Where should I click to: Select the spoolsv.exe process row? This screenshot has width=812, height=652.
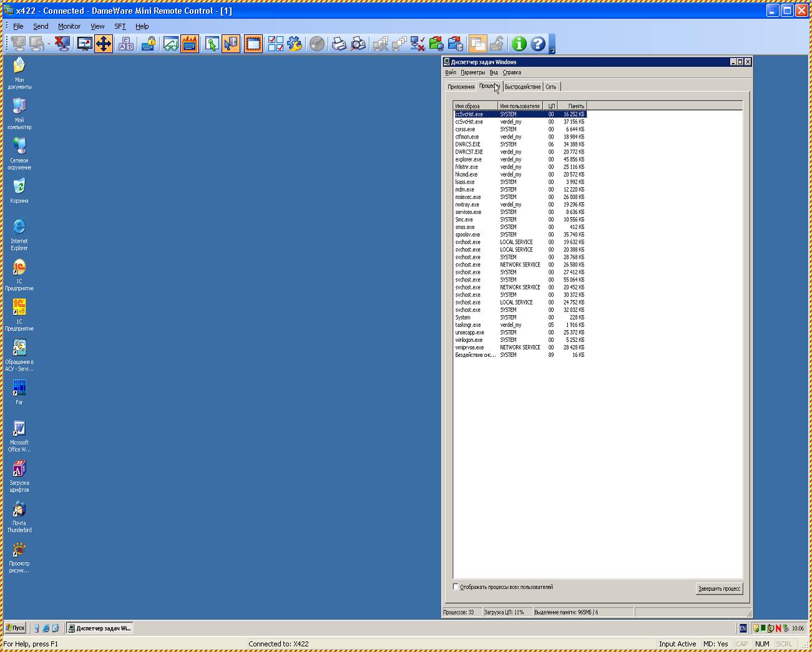pyautogui.click(x=520, y=235)
